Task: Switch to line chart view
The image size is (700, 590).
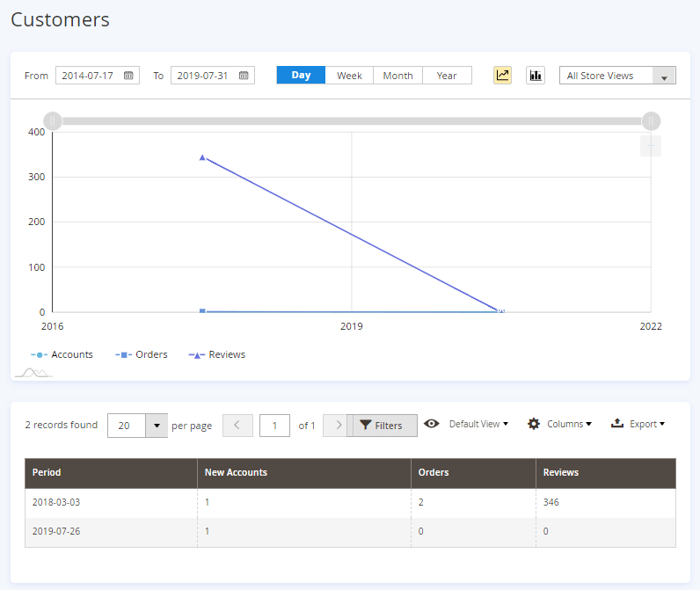Action: (x=502, y=76)
